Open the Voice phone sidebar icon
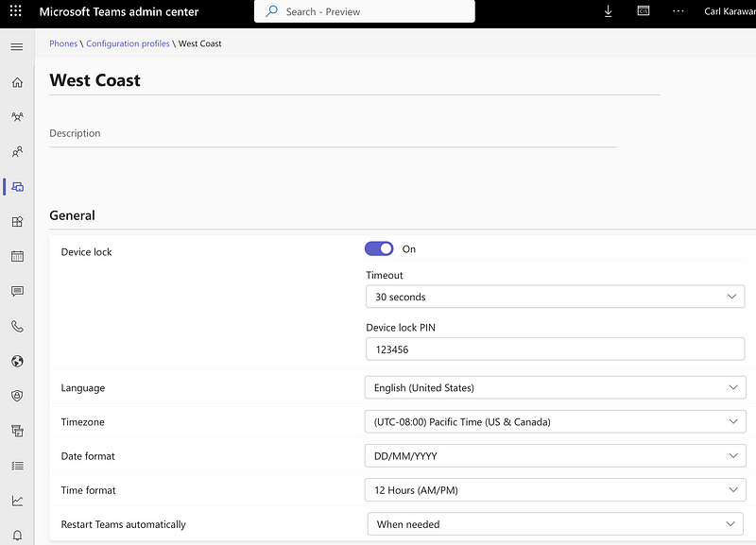Image resolution: width=756 pixels, height=545 pixels. pyautogui.click(x=17, y=326)
